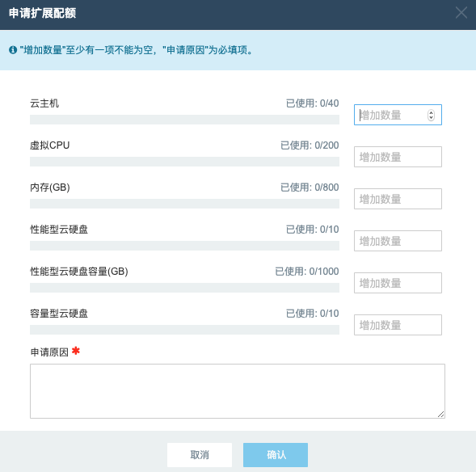Focus the 云主机 增加数量 input
Viewport: 476px width, 472px height.
tap(398, 115)
